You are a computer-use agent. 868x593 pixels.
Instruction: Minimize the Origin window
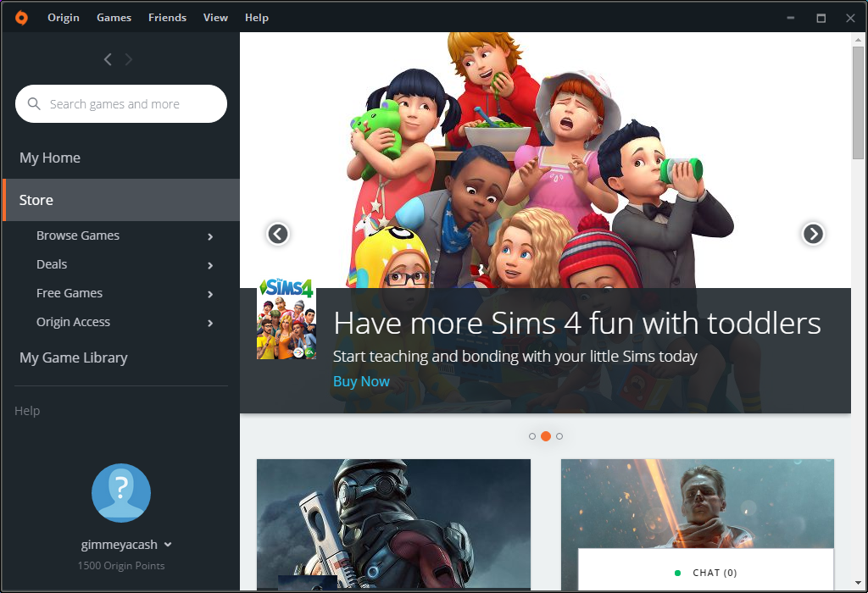[791, 18]
